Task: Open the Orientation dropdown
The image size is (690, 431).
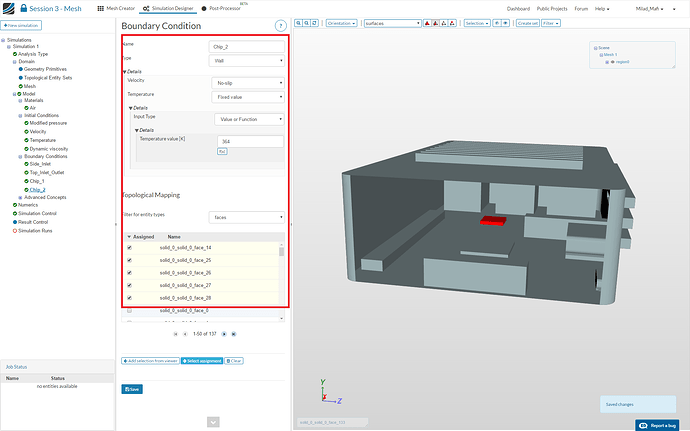Action: (340, 22)
